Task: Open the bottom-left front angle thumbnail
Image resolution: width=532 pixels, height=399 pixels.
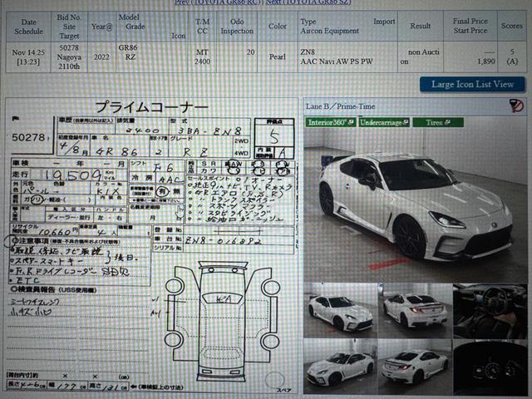Action: [x=340, y=367]
